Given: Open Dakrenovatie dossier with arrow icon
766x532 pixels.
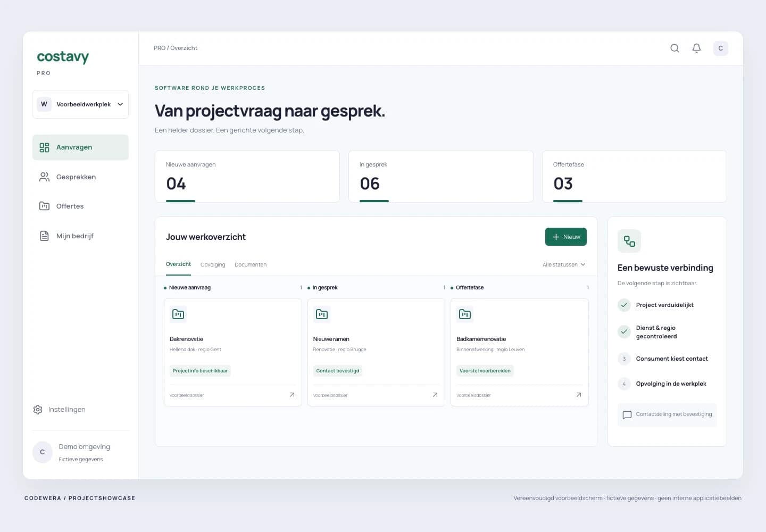Looking at the screenshot, I should coord(292,395).
